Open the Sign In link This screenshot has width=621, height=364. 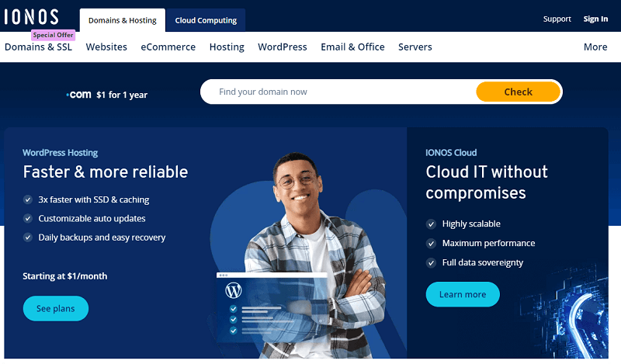595,19
